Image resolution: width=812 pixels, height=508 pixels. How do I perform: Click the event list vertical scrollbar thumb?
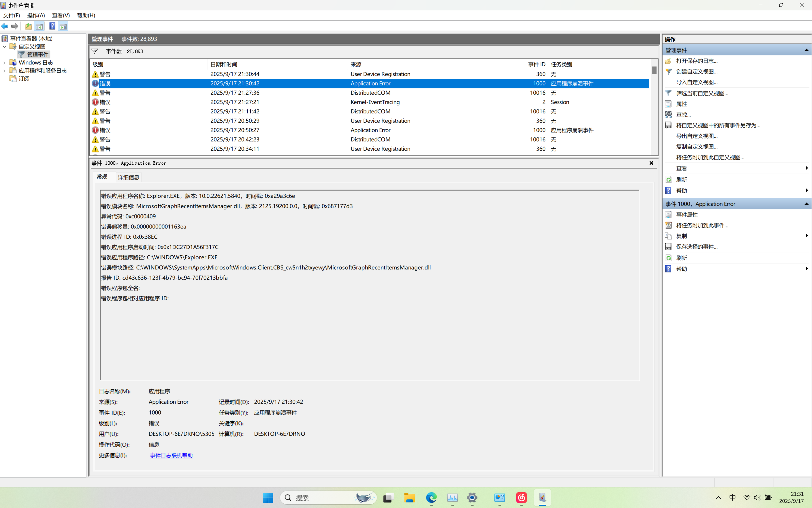(x=654, y=70)
